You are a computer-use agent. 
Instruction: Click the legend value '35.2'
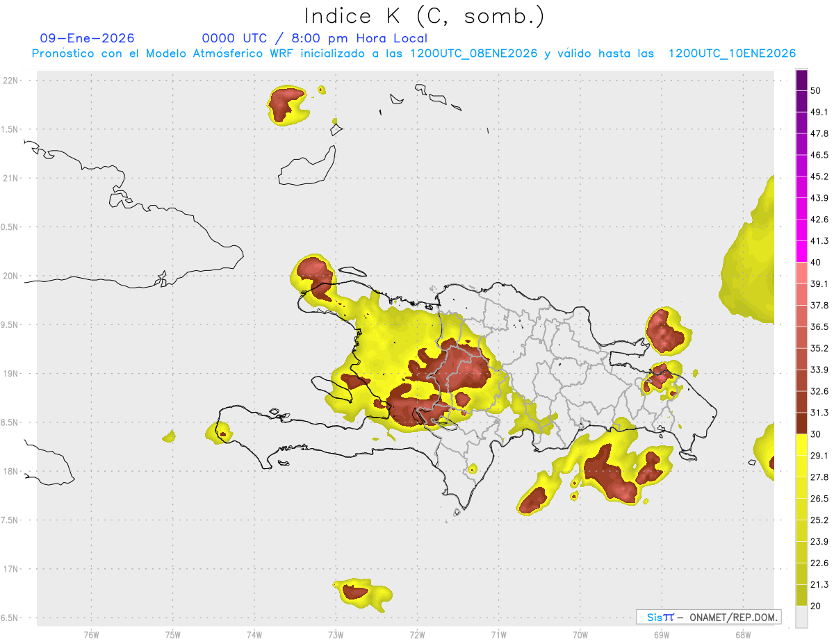pyautogui.click(x=819, y=348)
